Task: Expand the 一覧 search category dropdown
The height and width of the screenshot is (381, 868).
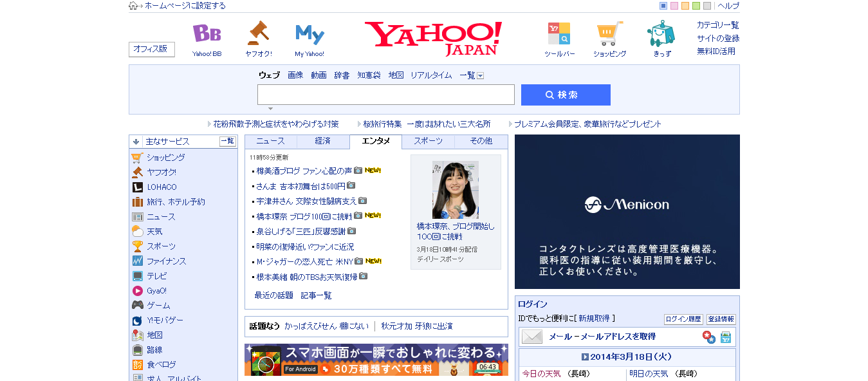Action: point(480,75)
